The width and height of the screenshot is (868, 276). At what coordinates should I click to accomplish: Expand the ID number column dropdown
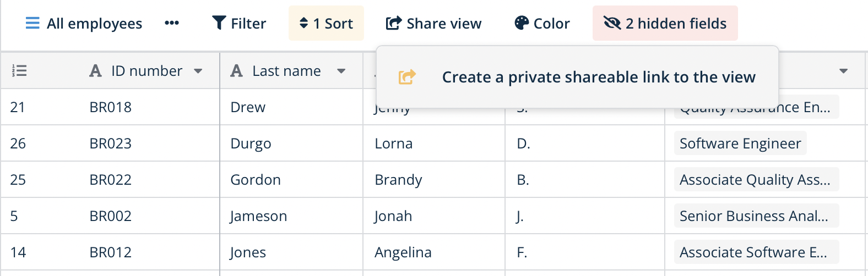(x=198, y=71)
